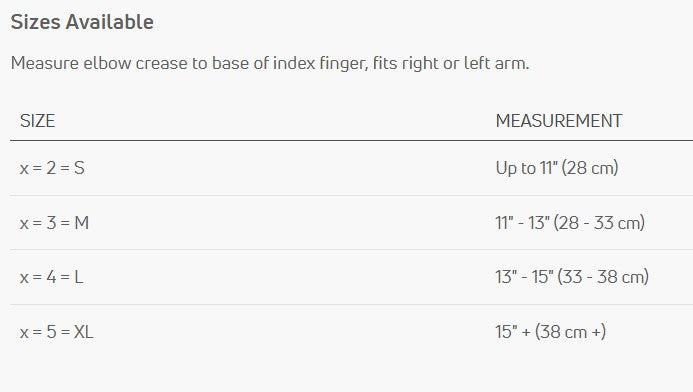693x392 pixels.
Task: Click the Up to 11" (28 cm) measurement
Action: [x=557, y=168]
